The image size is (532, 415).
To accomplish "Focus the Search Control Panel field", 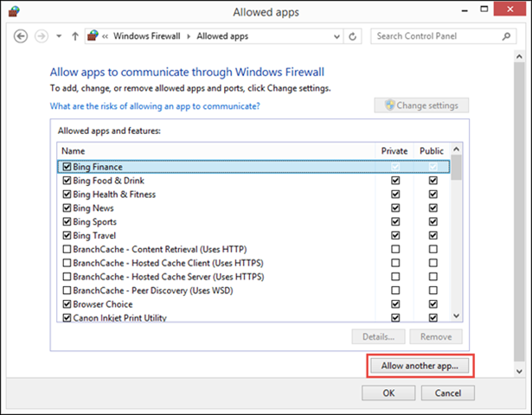I will tap(444, 36).
